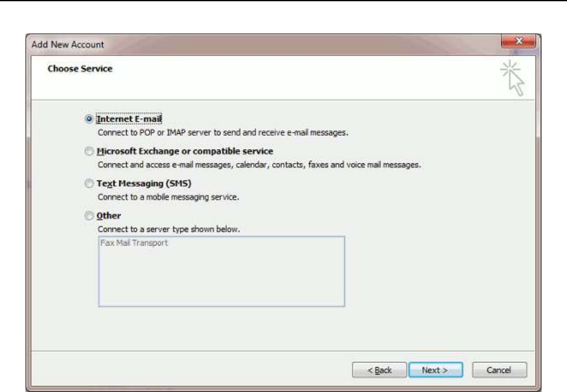
Task: Click the 'Connect and access e-mail messages' description
Action: tap(259, 165)
